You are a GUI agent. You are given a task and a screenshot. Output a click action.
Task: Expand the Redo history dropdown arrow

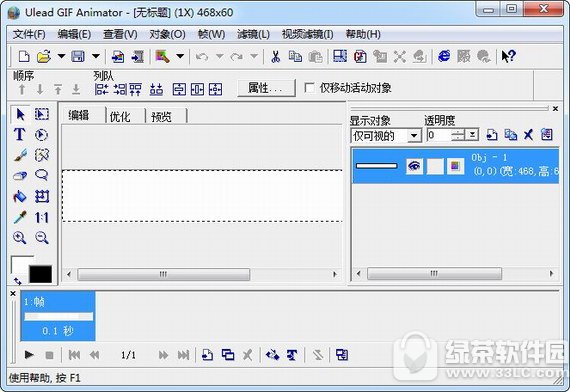[254, 56]
